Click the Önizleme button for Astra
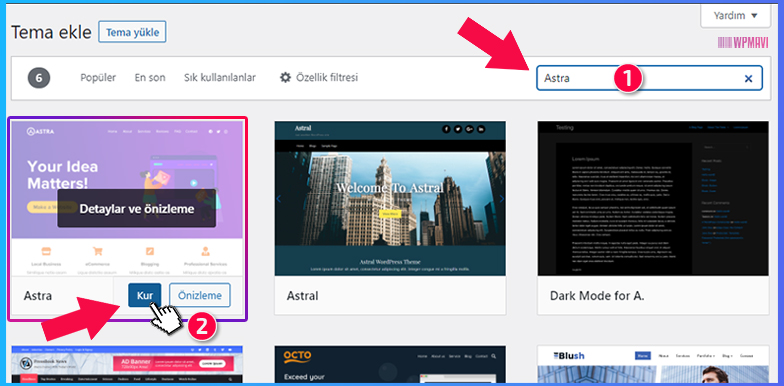The height and width of the screenshot is (386, 784). click(200, 295)
